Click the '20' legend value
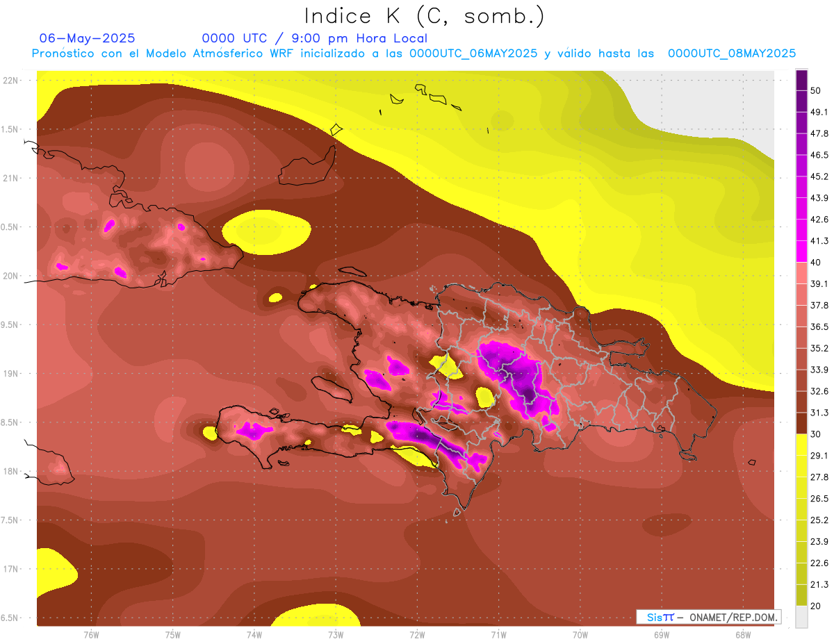The image size is (834, 644). (817, 606)
